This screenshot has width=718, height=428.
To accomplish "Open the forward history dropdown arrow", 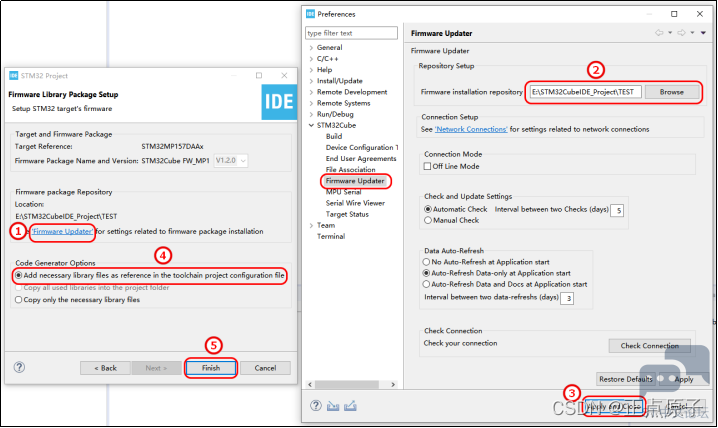I will (692, 33).
